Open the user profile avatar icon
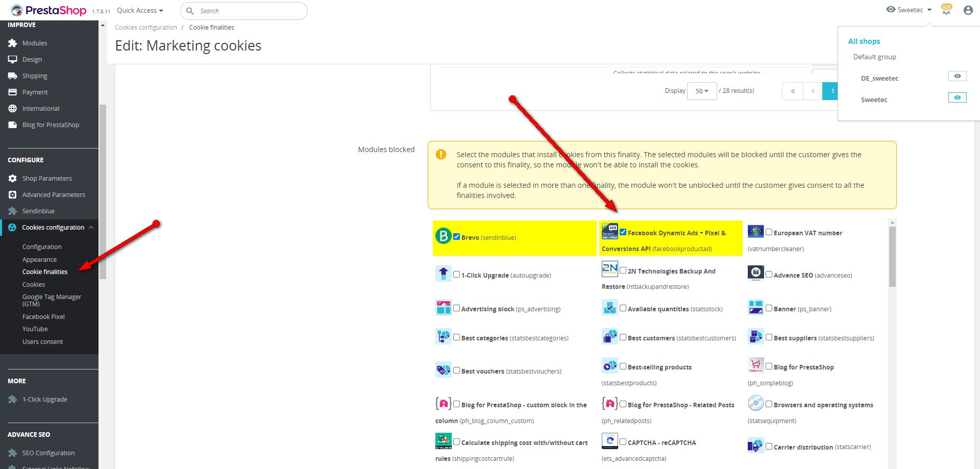Viewport: 980px width, 469px height. coord(968,10)
